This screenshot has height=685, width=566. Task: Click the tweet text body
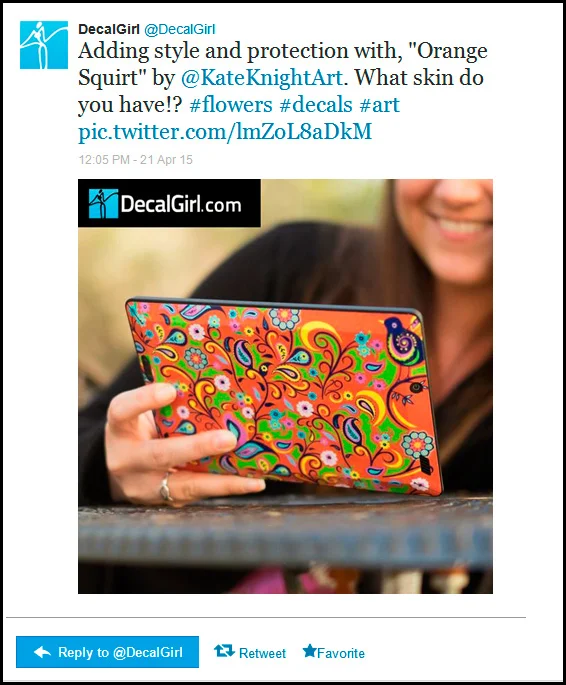(283, 91)
